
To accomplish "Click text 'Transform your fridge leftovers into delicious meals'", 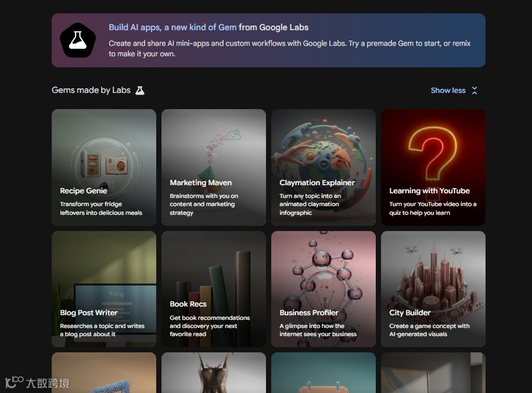I will click(x=101, y=208).
